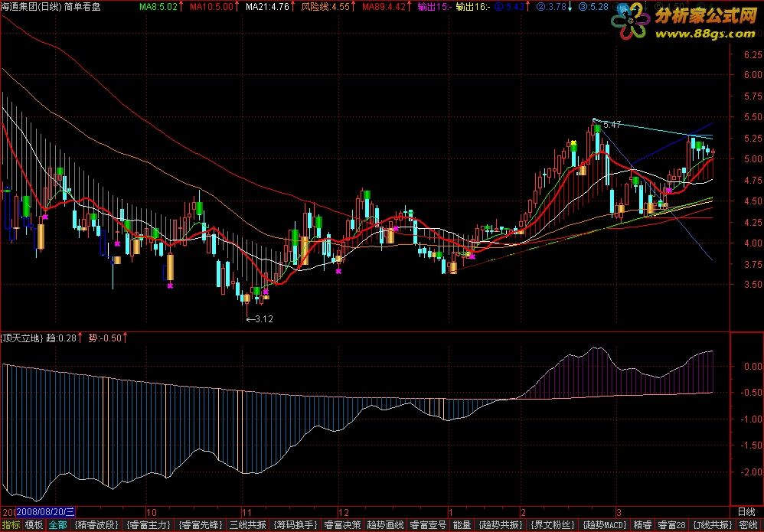
Task: Open the {精睿波段} indicator tab
Action: (x=96, y=525)
